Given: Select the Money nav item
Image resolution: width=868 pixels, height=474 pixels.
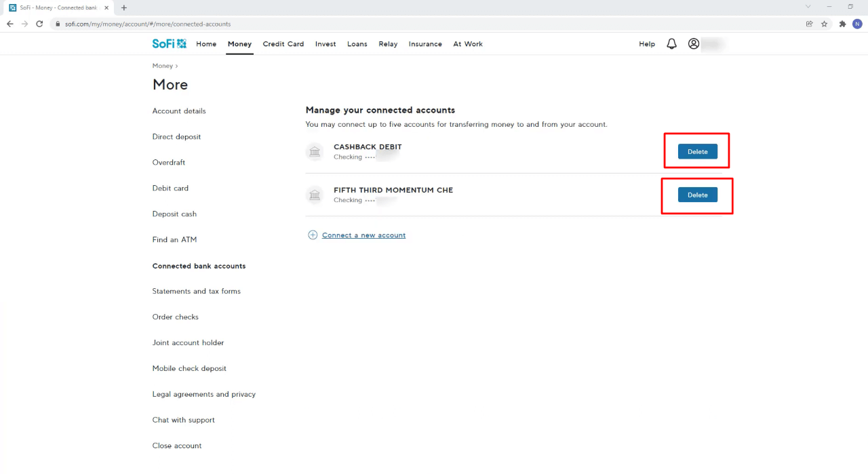Looking at the screenshot, I should pos(239,44).
